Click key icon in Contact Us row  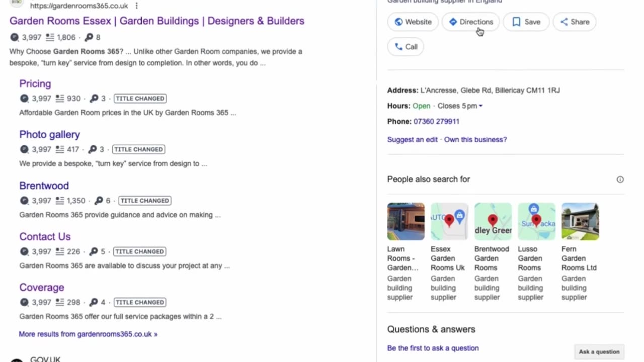pos(94,251)
